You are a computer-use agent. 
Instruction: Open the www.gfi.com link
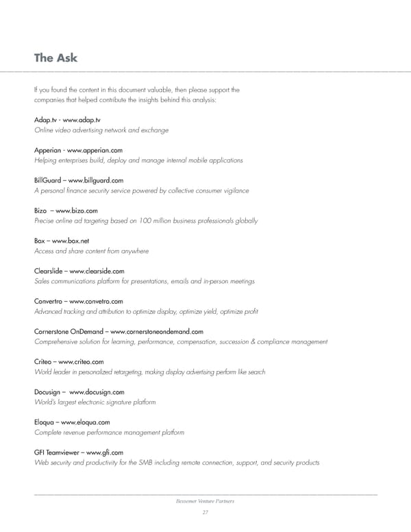tap(105, 452)
